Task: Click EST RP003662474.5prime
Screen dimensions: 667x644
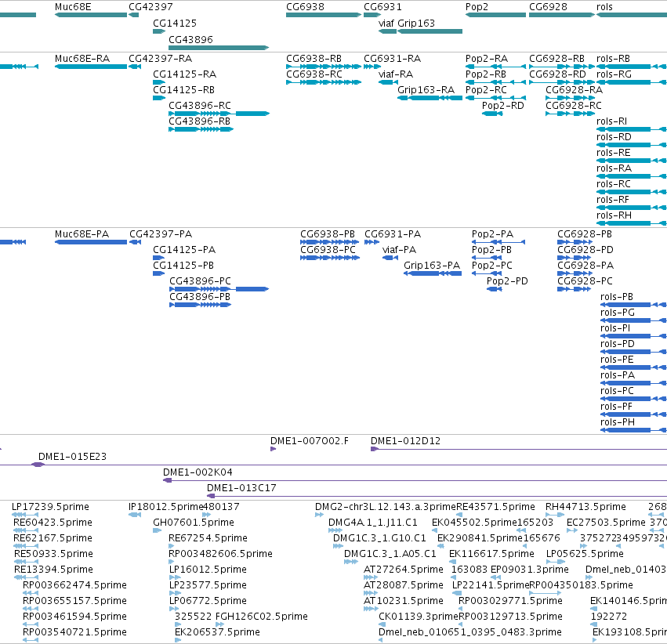Action: pos(74,586)
